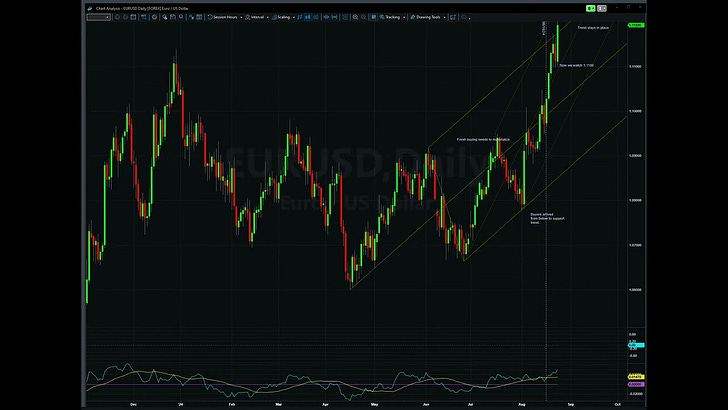The width and height of the screenshot is (728, 410).
Task: Switch to the OHLC bar chart style
Action: pos(300,17)
